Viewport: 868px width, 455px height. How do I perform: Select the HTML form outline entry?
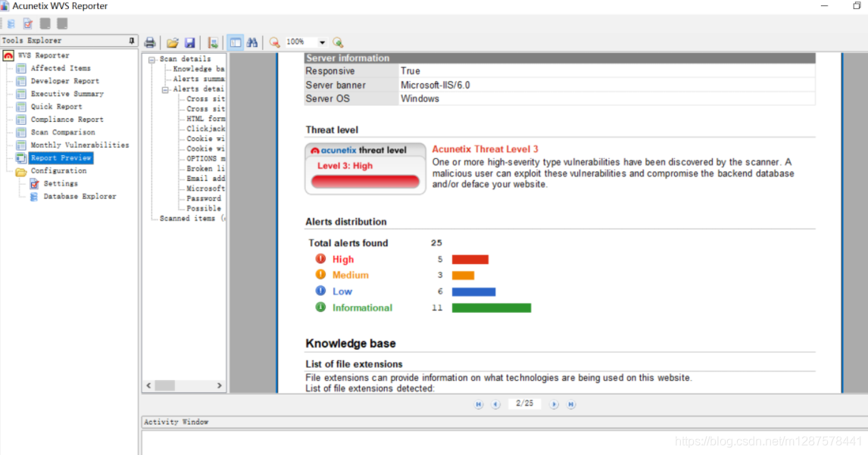[x=206, y=118]
